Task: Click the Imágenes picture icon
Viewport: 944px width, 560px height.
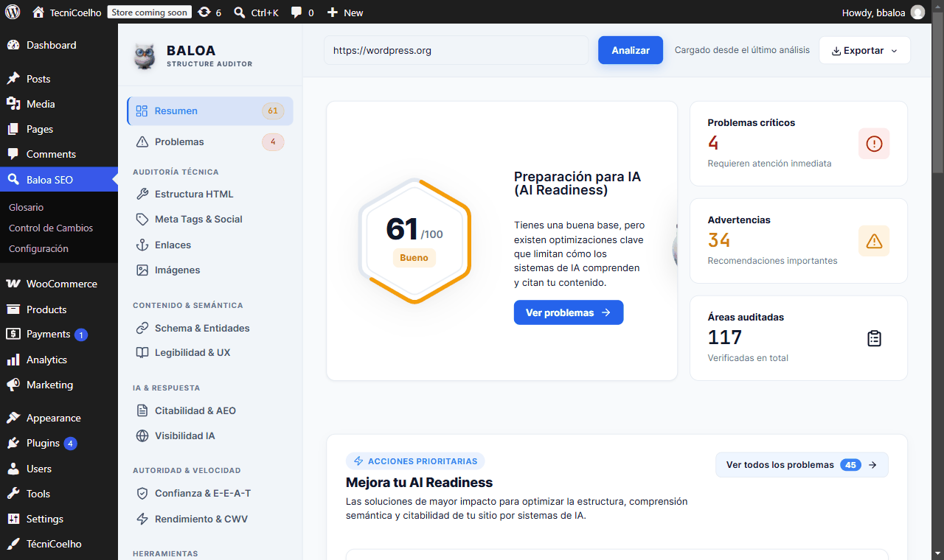Action: pyautogui.click(x=142, y=270)
